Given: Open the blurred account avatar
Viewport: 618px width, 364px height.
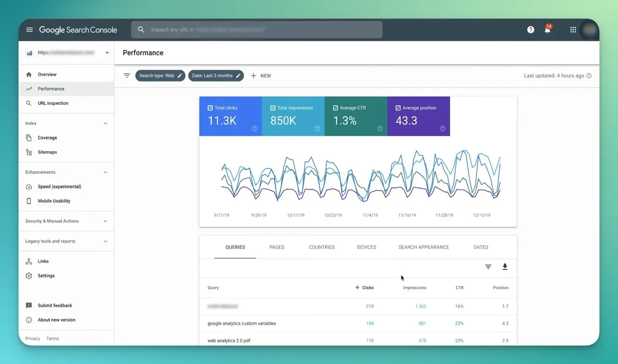Looking at the screenshot, I should (590, 30).
